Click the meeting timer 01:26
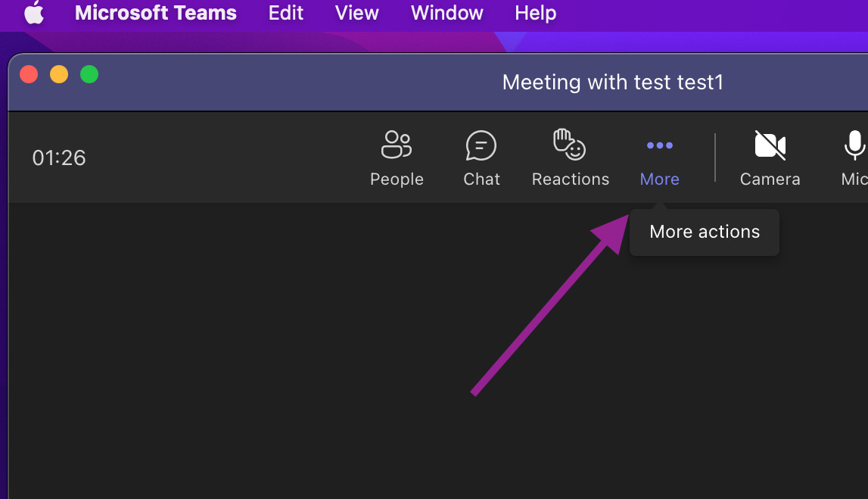The image size is (868, 499). pyautogui.click(x=59, y=158)
